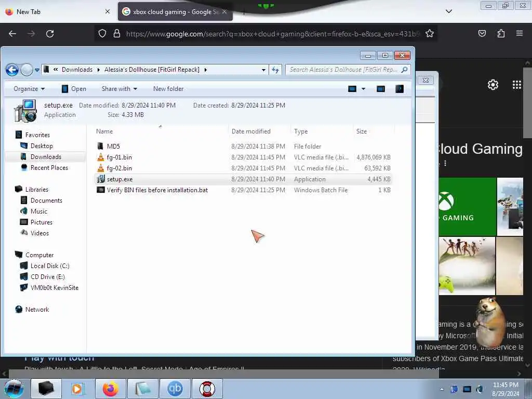Open Google apps grid

pos(517,85)
